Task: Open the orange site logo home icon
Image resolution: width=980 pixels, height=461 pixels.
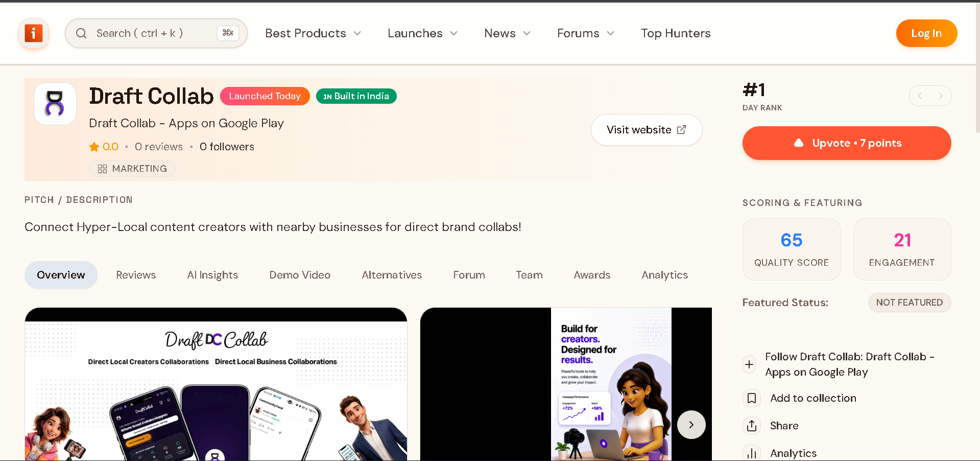Action: (x=34, y=33)
